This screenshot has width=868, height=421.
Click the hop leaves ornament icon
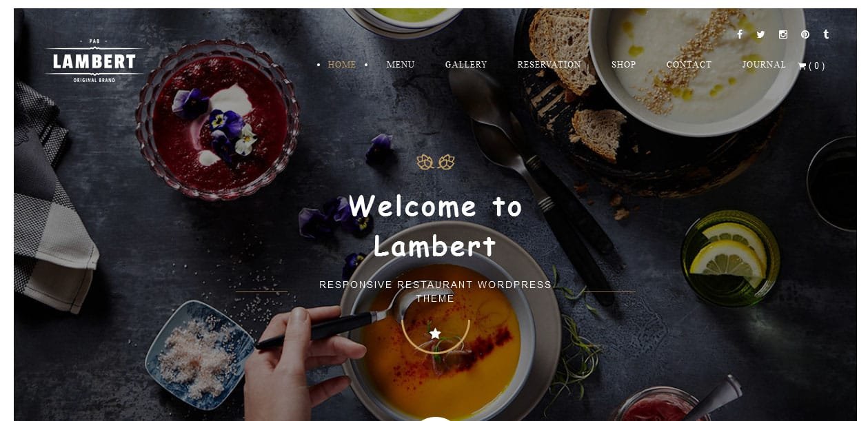(x=436, y=162)
